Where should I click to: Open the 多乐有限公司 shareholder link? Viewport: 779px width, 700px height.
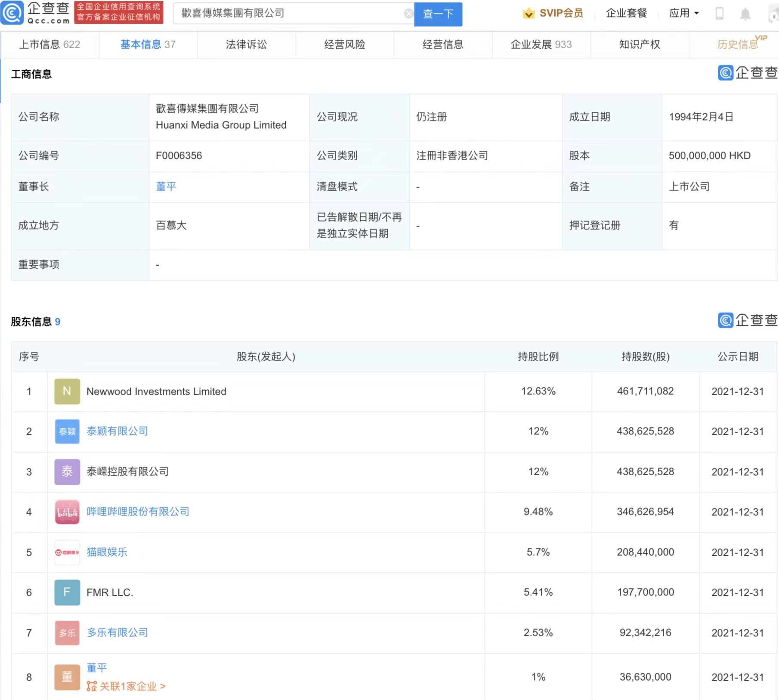(x=117, y=632)
